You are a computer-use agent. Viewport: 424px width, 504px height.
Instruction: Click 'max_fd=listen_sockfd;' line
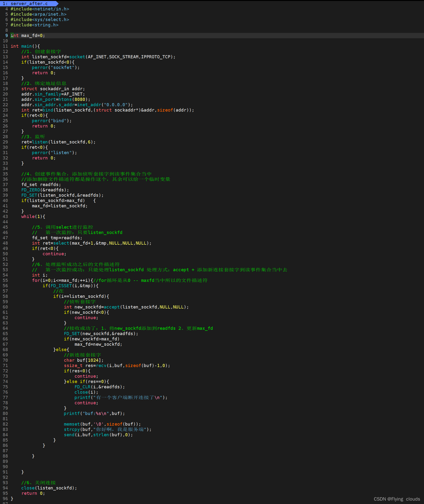60,206
